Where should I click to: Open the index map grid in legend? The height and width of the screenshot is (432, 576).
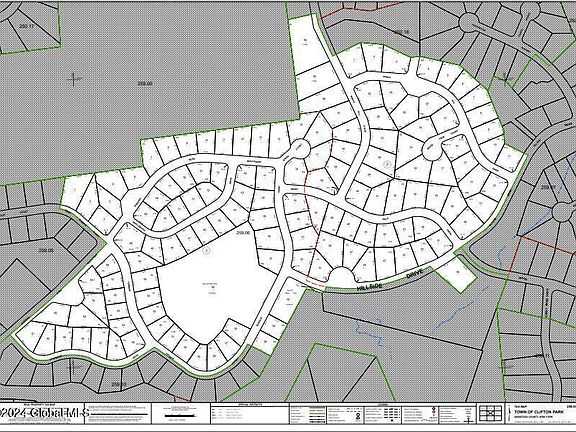coord(491,413)
